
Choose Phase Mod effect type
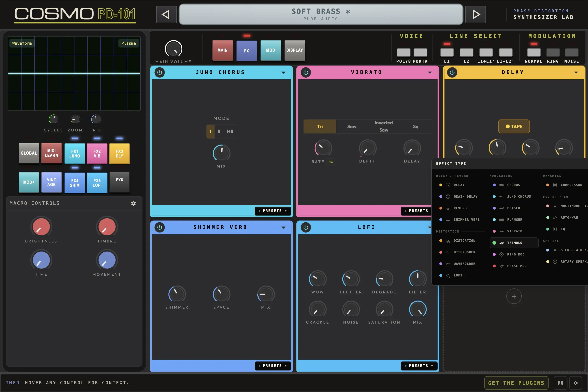click(514, 266)
